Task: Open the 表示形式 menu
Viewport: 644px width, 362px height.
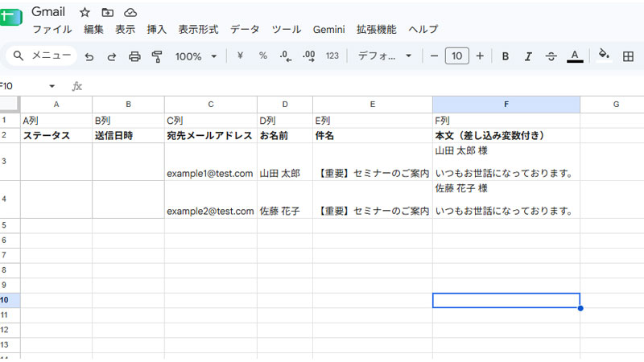Action: tap(198, 30)
